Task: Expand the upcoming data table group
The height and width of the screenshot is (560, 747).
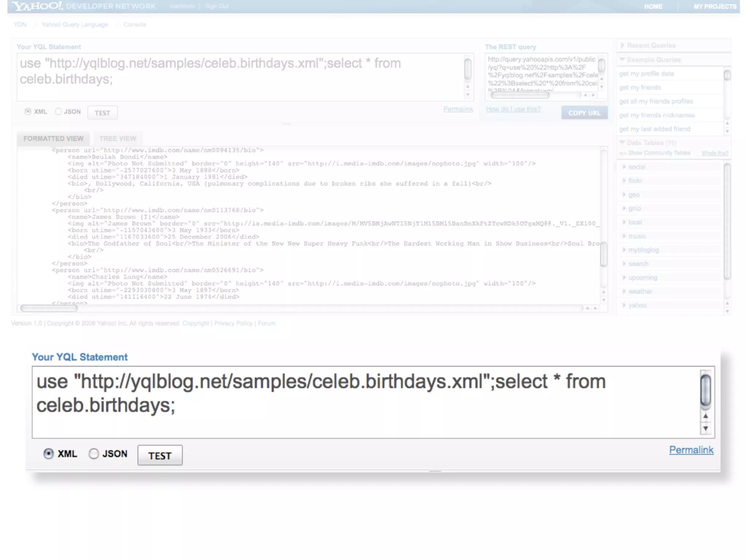Action: (x=640, y=277)
